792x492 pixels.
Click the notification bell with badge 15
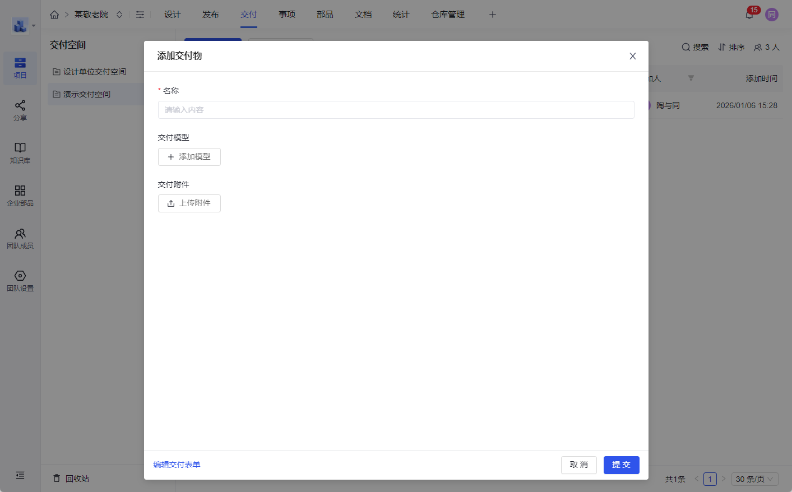(750, 14)
